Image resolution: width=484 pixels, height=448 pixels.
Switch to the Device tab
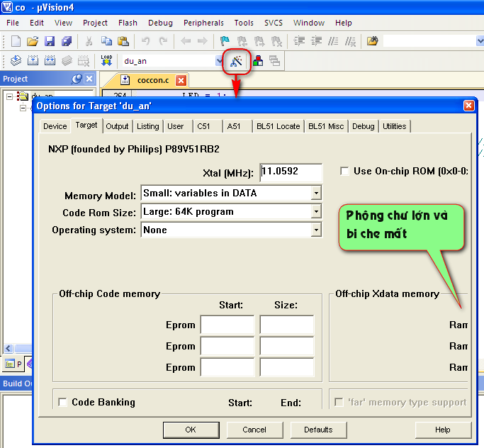click(55, 126)
